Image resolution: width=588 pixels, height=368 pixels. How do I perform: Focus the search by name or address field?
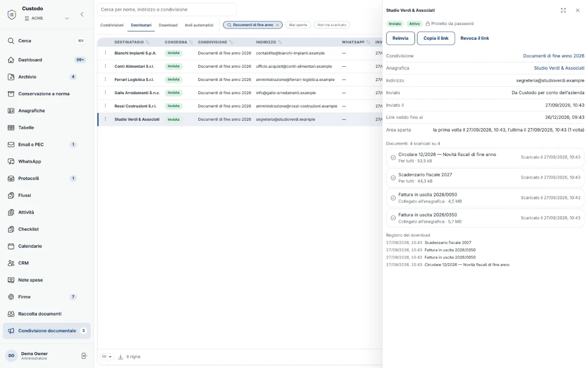(167, 9)
